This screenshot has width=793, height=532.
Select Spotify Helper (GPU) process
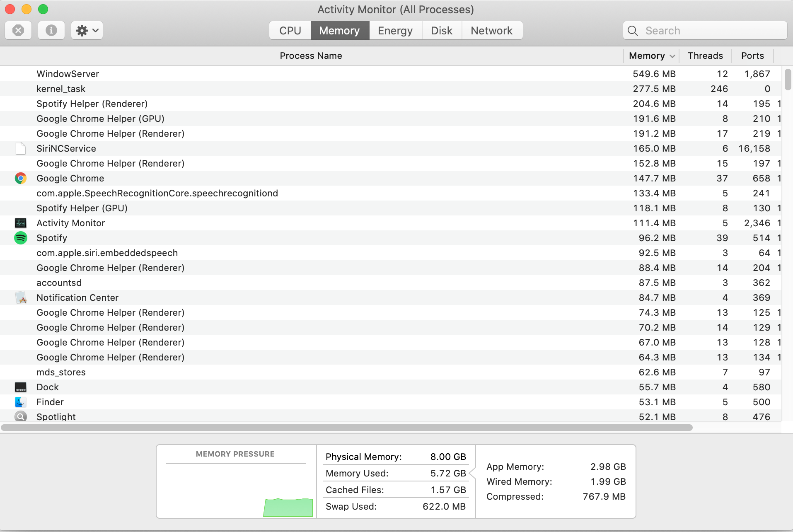[391, 208]
